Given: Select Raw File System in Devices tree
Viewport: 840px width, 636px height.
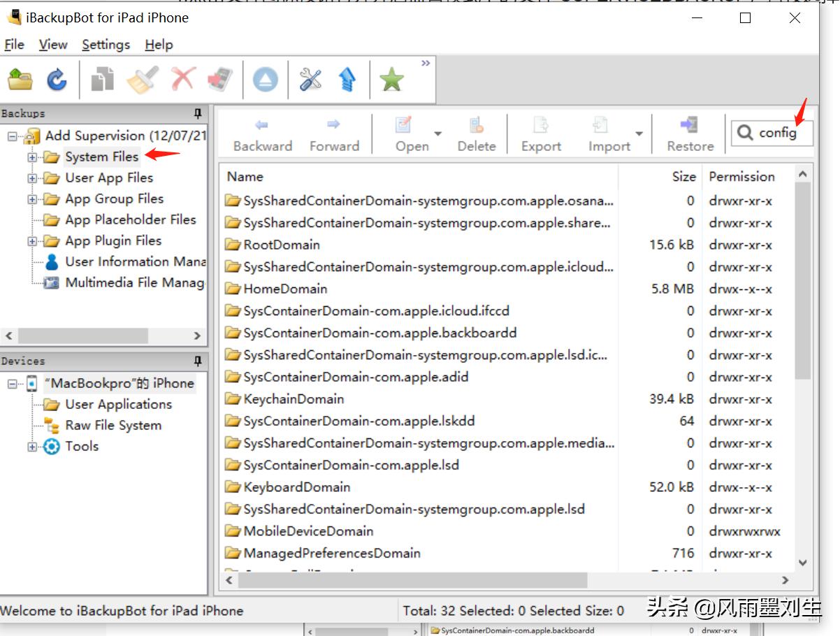Looking at the screenshot, I should click(x=113, y=426).
